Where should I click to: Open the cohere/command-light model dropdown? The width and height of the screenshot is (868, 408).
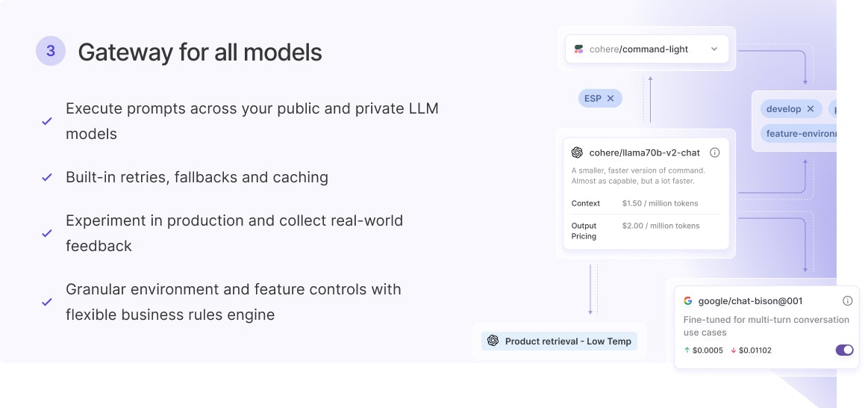click(x=646, y=49)
